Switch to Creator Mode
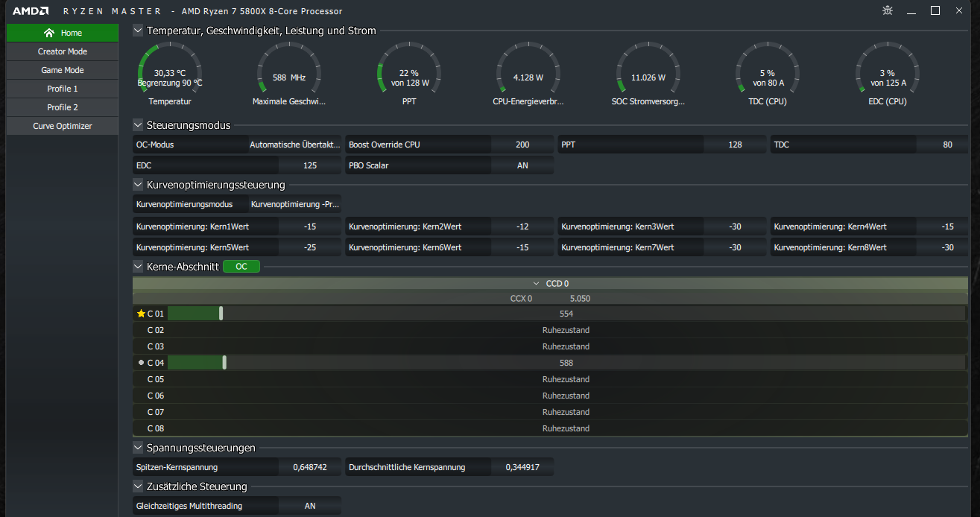Screen dimensions: 980x517 click(63, 51)
